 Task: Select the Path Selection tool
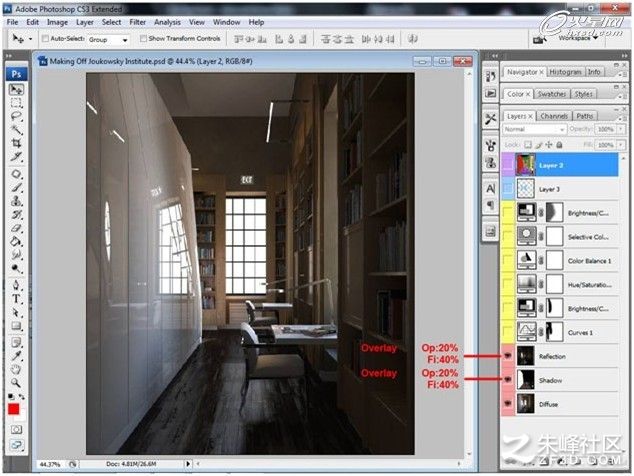[16, 312]
